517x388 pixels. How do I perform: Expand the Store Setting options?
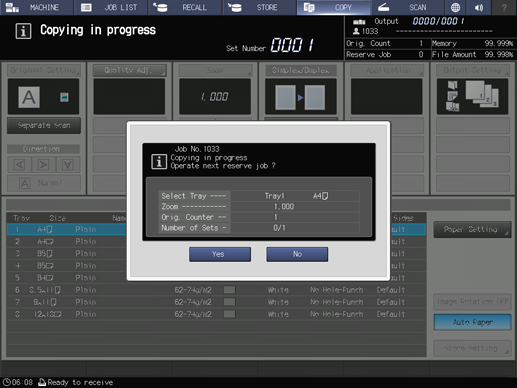point(472,348)
